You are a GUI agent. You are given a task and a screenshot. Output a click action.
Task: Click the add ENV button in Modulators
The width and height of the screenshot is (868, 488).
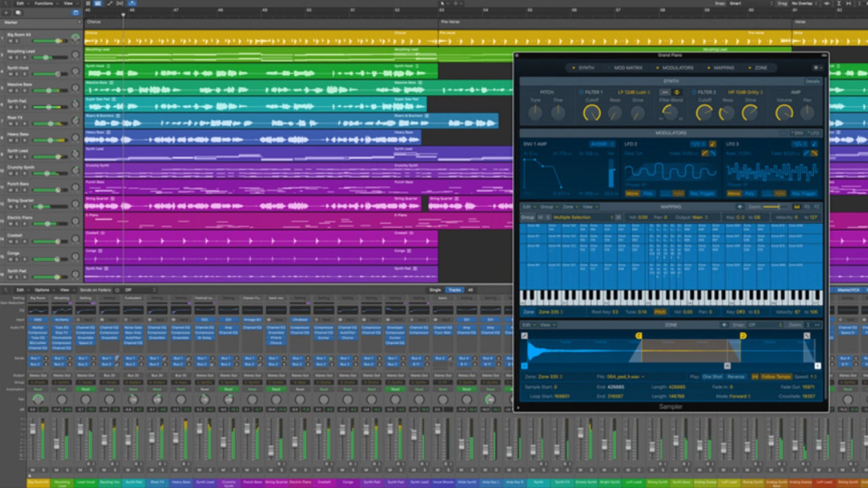[x=797, y=133]
